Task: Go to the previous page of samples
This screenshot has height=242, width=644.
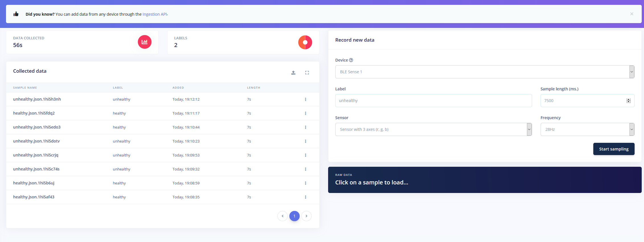Action: point(283,216)
